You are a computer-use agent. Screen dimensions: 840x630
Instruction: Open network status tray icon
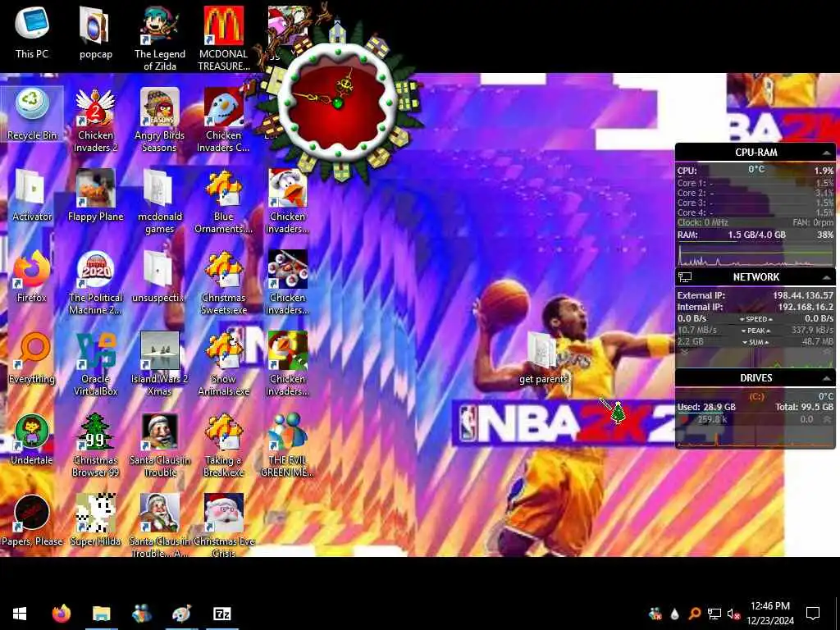714,614
